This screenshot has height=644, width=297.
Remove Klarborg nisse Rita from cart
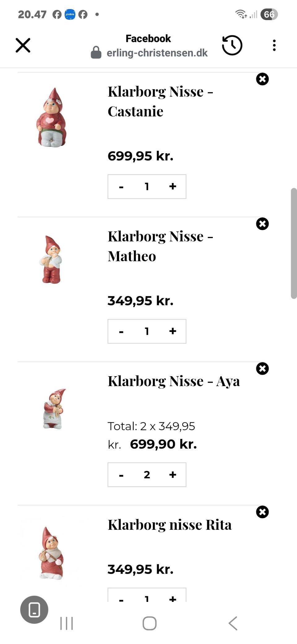262,512
